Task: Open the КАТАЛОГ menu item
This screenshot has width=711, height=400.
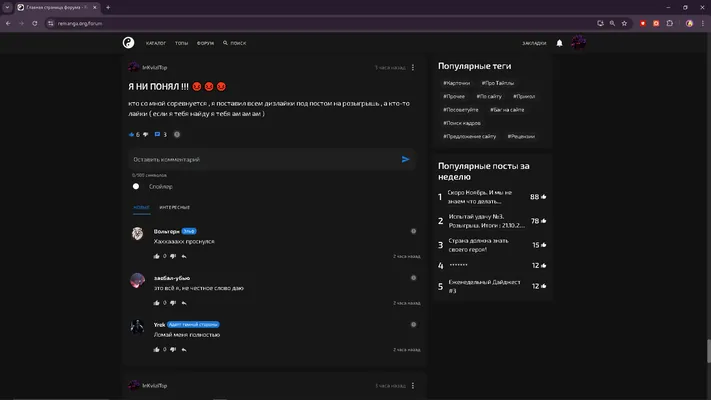Action: pos(156,43)
